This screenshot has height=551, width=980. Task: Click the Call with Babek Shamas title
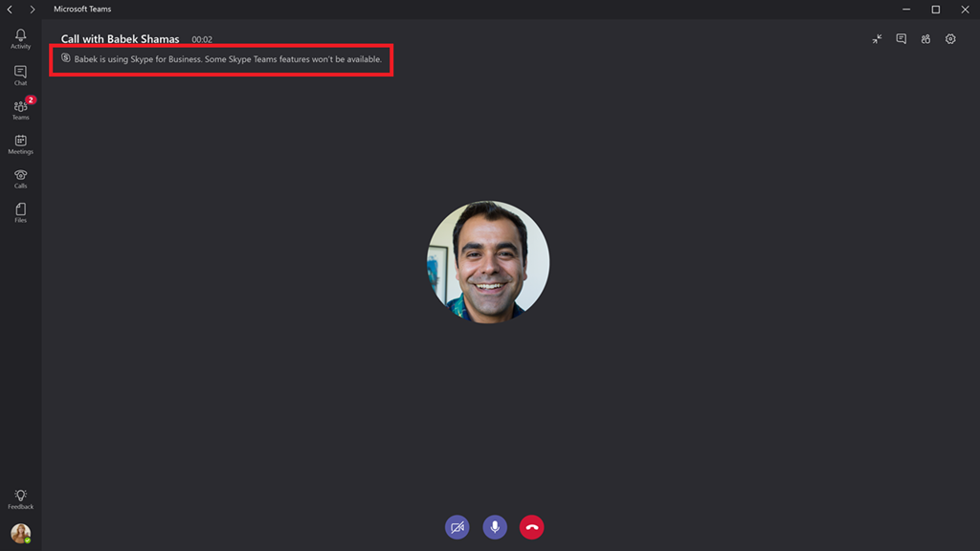(120, 38)
